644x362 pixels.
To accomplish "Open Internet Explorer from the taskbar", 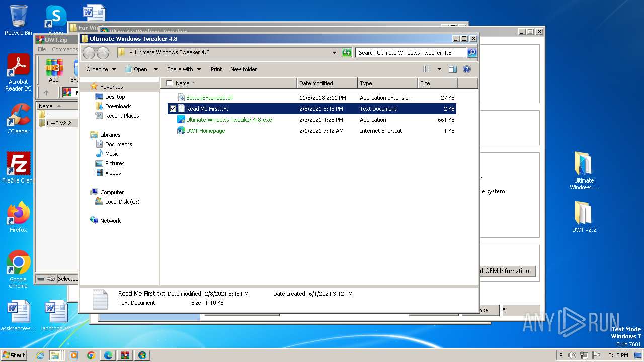I will point(40,355).
